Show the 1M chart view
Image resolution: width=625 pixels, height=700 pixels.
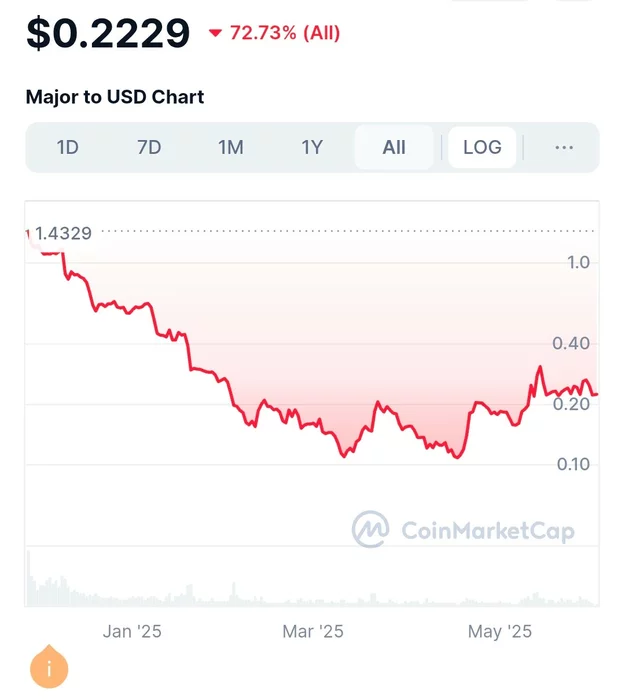(231, 148)
